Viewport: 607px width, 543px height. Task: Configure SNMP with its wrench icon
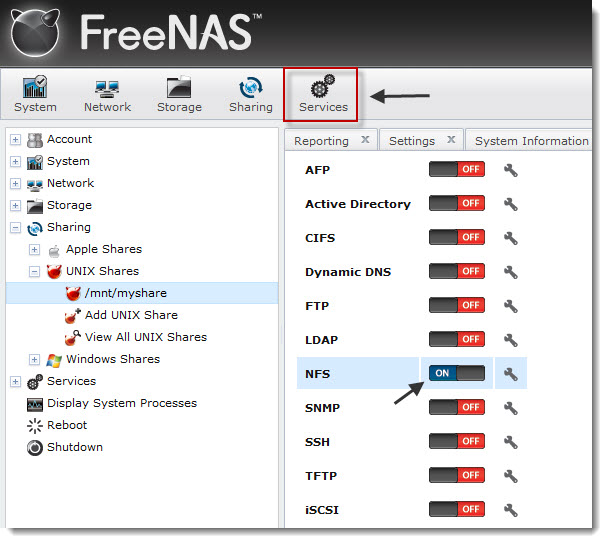point(511,408)
